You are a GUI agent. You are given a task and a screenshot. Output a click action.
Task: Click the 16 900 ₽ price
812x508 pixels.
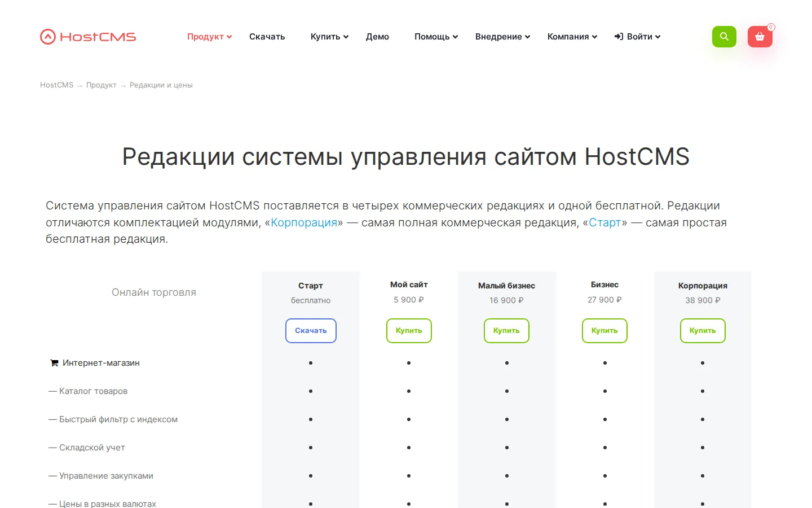pos(506,300)
